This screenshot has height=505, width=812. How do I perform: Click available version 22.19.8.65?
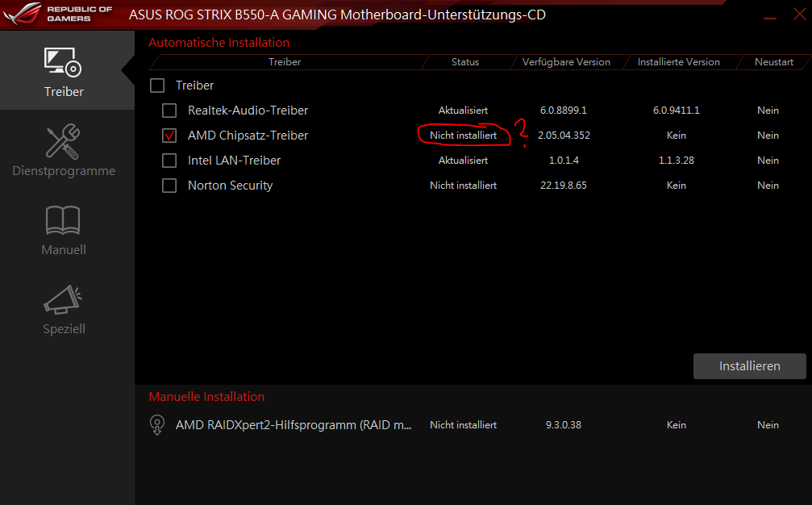click(564, 186)
